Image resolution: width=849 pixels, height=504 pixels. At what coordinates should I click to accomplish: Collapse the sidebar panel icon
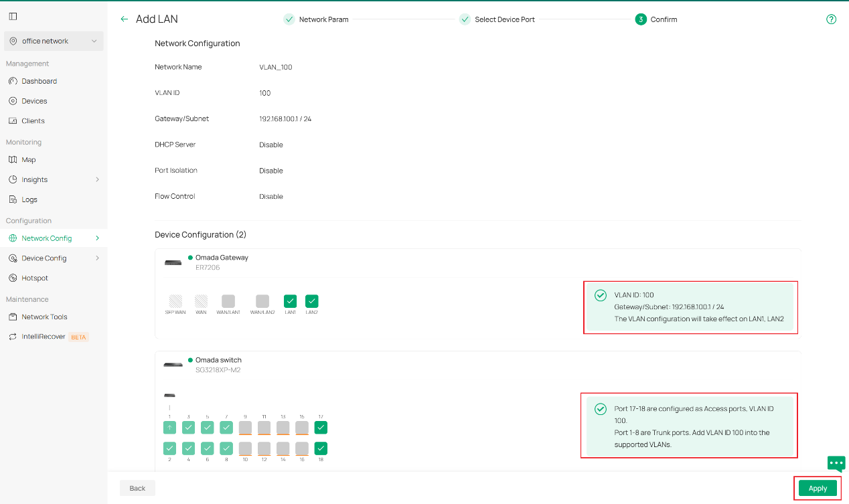coord(13,16)
